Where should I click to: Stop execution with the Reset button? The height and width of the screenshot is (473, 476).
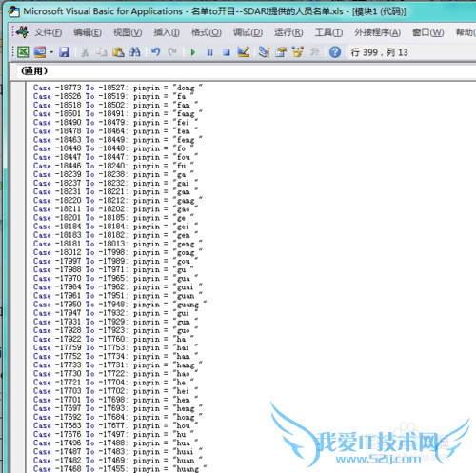227,52
